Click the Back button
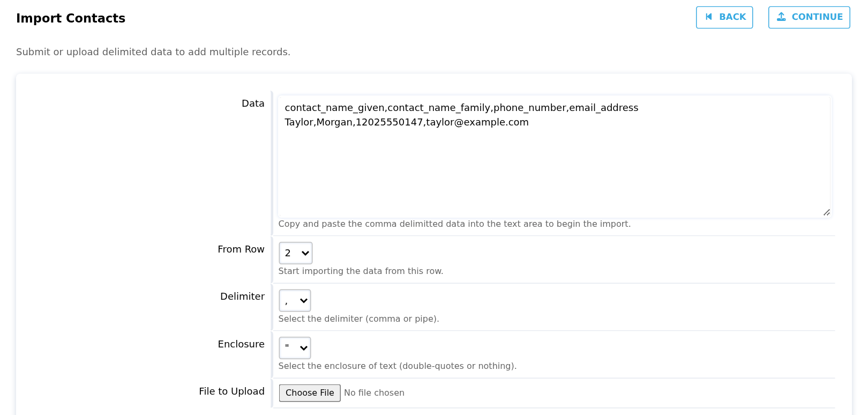868x415 pixels. click(724, 17)
